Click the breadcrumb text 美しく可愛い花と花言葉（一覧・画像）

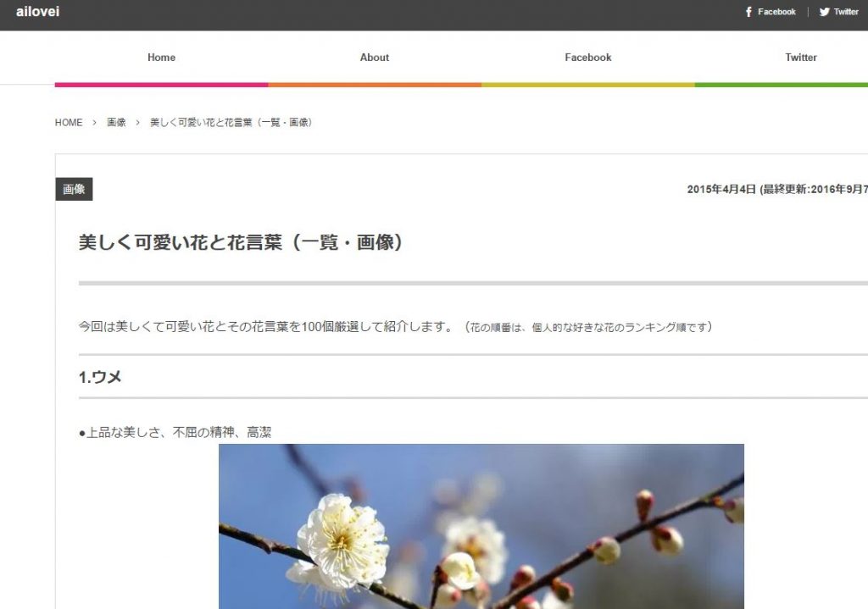[231, 122]
